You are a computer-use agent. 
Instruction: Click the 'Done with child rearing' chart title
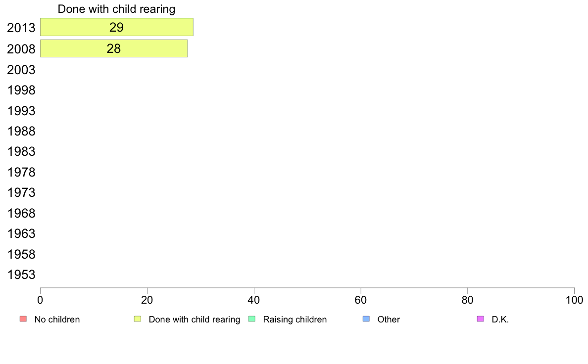116,9
